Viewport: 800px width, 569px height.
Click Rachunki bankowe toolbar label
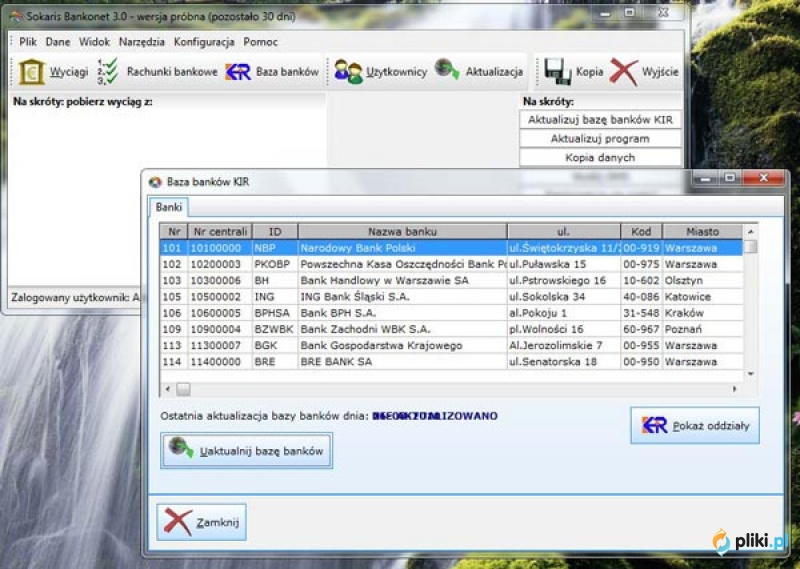[x=172, y=71]
